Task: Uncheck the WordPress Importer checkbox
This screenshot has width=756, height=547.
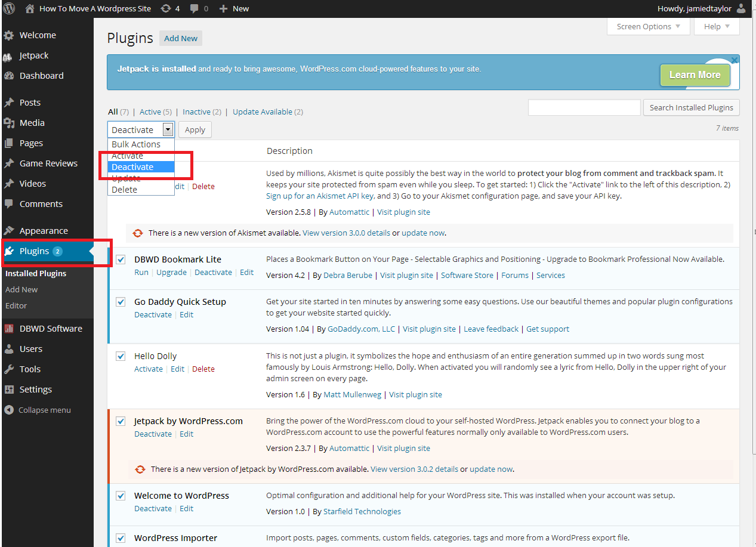Action: [x=121, y=538]
